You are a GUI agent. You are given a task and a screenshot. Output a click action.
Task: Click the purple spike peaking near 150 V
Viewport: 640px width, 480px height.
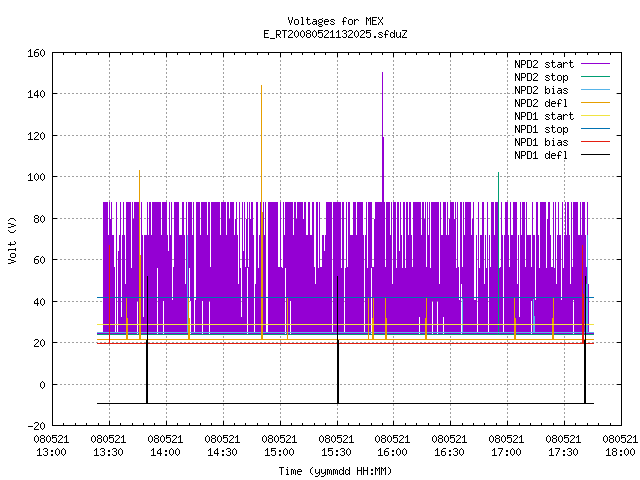point(382,135)
